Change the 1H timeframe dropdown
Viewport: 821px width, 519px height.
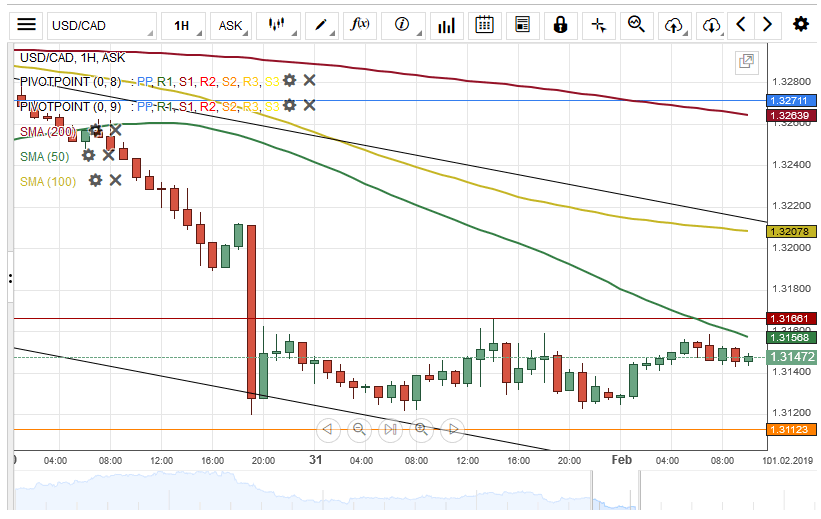tap(183, 25)
